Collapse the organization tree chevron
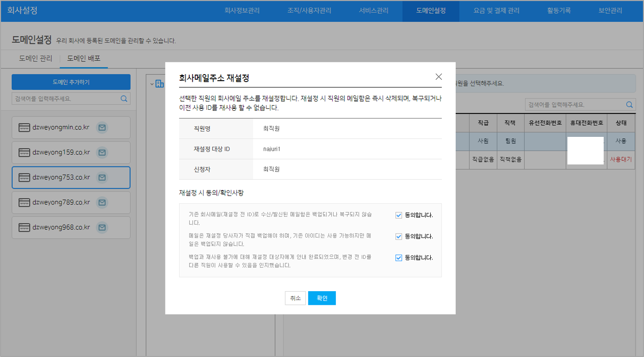 (x=152, y=84)
